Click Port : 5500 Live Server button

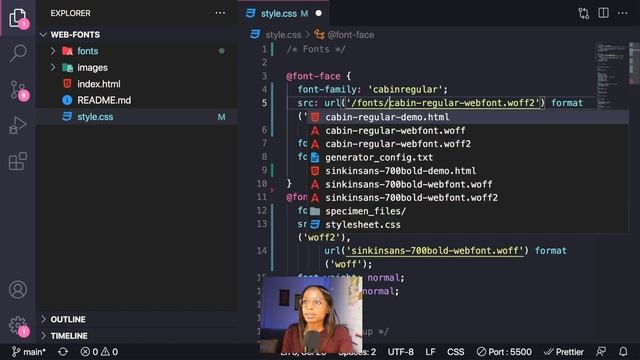click(504, 351)
